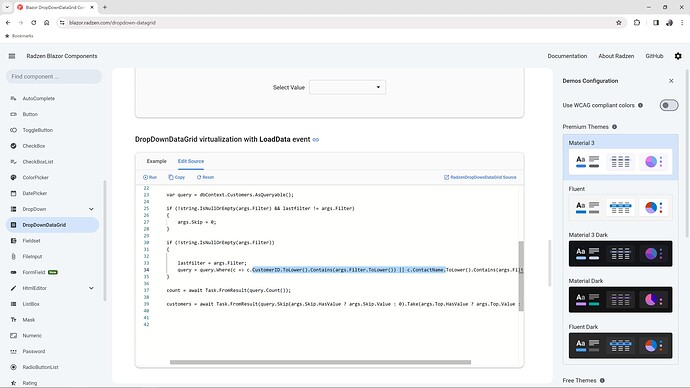The image size is (690, 388).
Task: Open the tab search dropdown
Action: [x=7, y=7]
